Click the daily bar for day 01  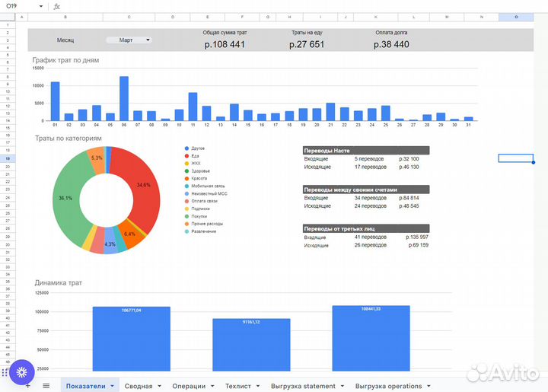pyautogui.click(x=56, y=101)
